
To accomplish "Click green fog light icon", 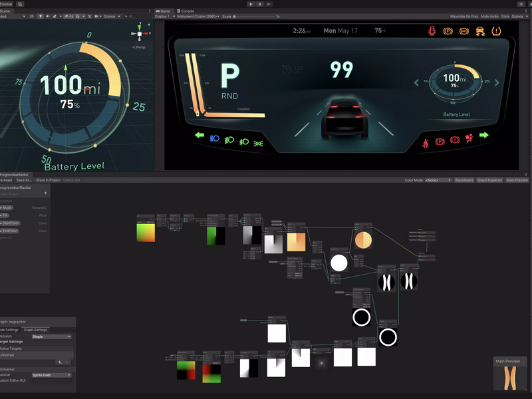I will click(244, 142).
